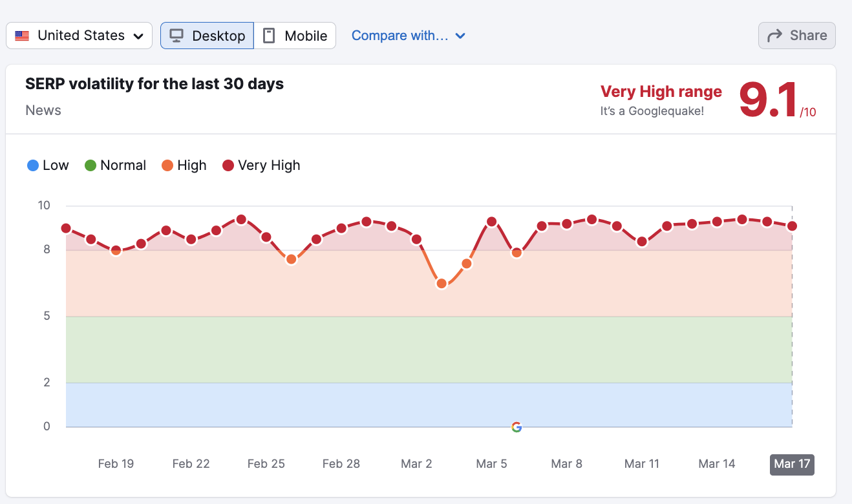Viewport: 852px width, 504px height.
Task: Click the desktop monitor icon
Action: (x=176, y=36)
